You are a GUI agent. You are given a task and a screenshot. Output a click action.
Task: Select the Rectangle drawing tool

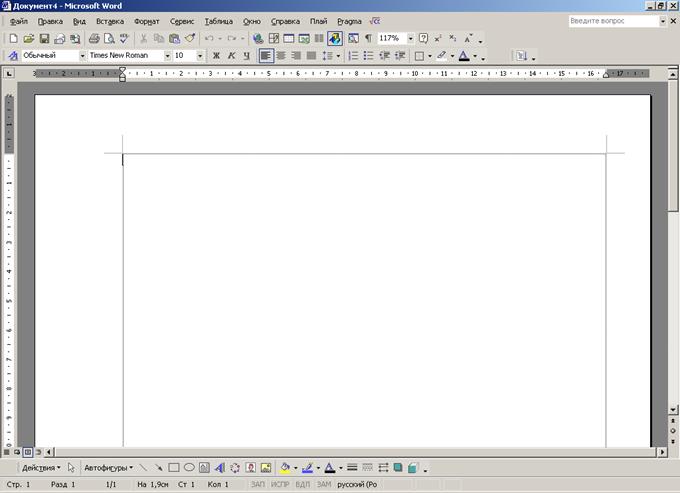(174, 468)
